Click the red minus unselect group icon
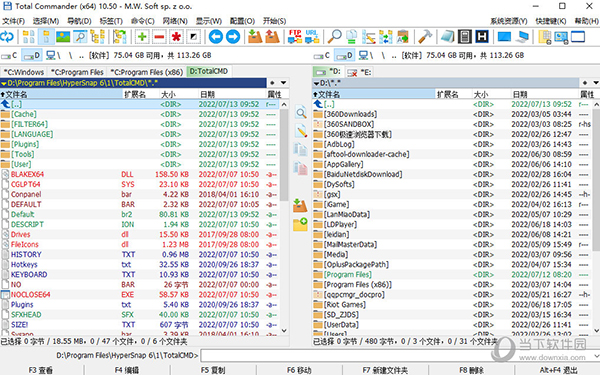Viewport: 600px width, 375px height. click(159, 37)
